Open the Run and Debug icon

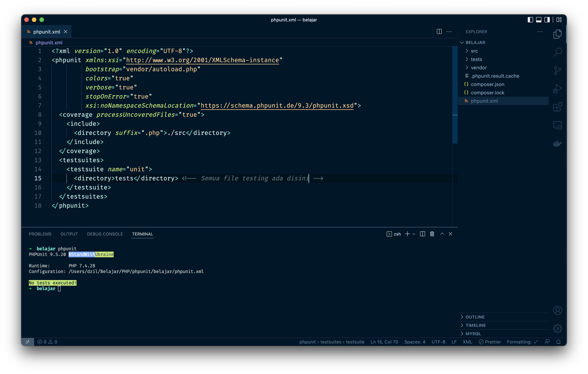click(x=558, y=88)
